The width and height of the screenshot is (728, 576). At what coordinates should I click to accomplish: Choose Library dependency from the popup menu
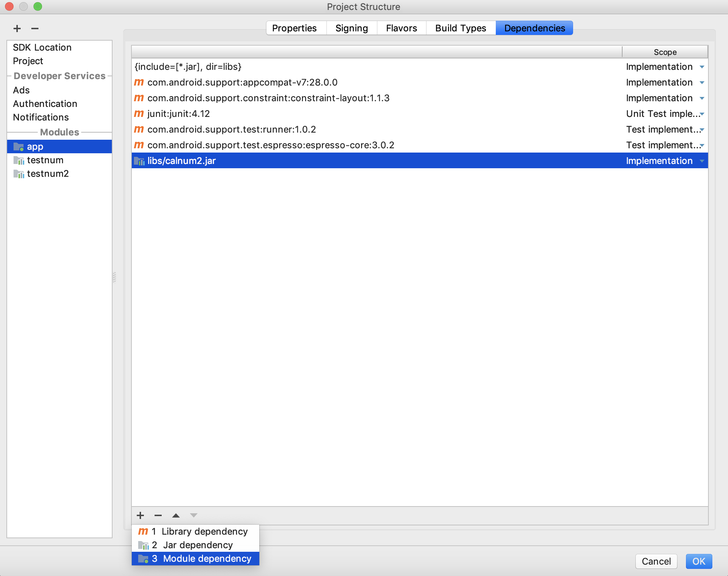pos(196,531)
